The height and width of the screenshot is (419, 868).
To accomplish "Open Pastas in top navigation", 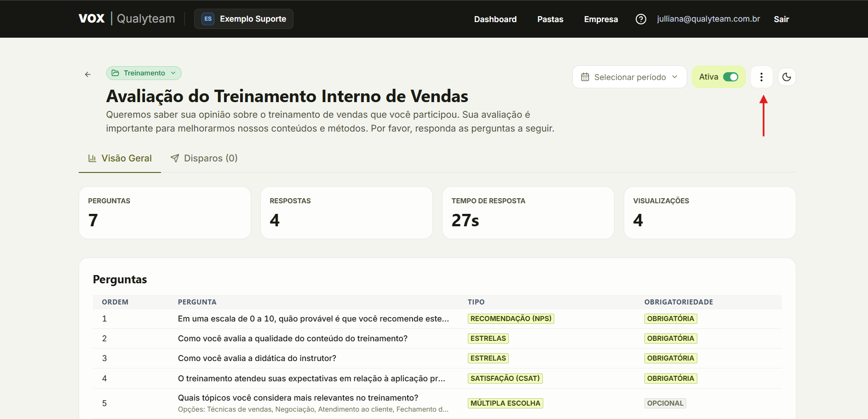I will click(550, 19).
